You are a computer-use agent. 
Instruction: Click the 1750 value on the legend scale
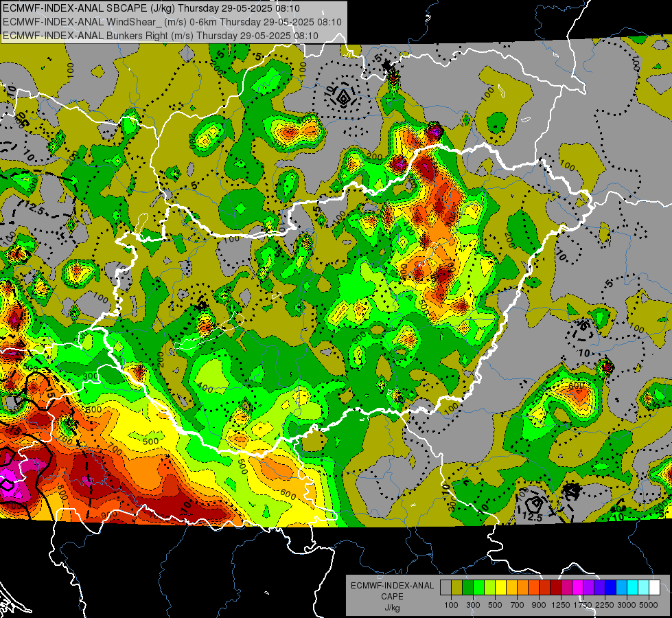583,605
